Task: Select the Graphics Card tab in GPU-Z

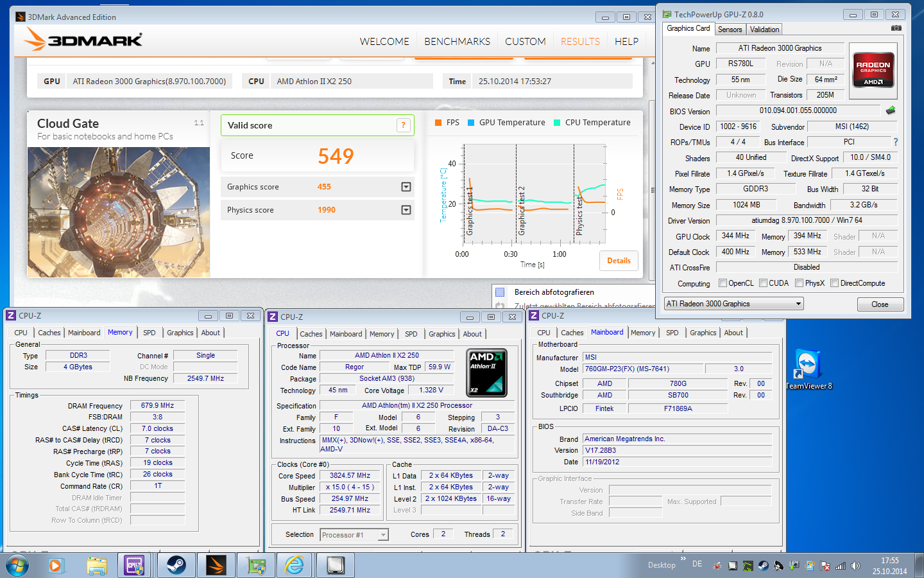Action: tap(689, 28)
